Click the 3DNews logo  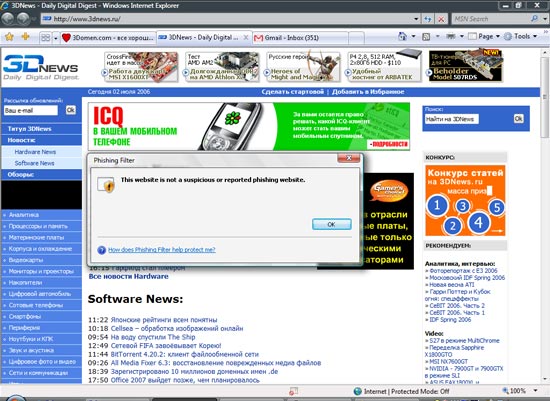(x=41, y=67)
